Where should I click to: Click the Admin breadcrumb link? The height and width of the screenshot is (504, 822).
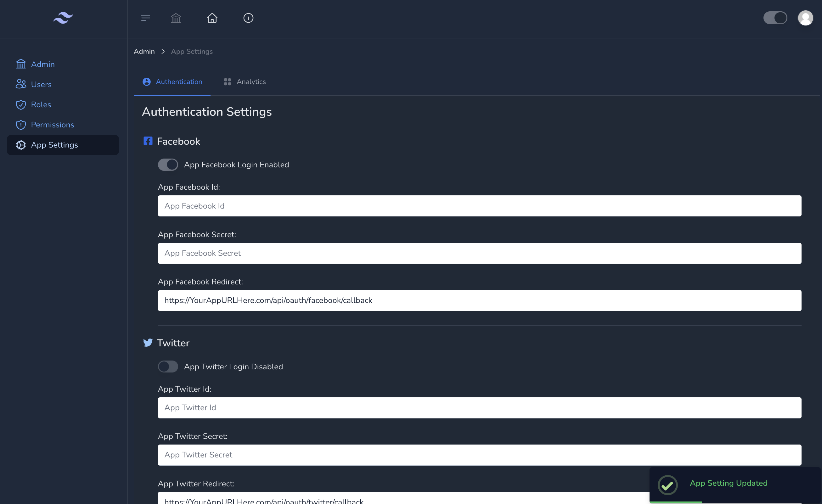[x=144, y=51]
